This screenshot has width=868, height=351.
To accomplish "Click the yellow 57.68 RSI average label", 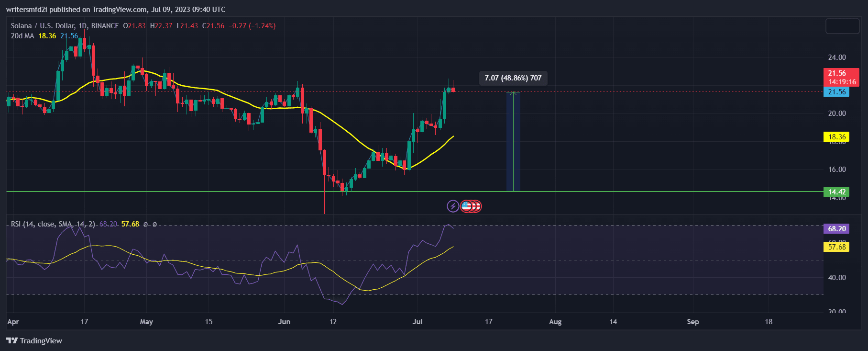I will click(x=836, y=247).
